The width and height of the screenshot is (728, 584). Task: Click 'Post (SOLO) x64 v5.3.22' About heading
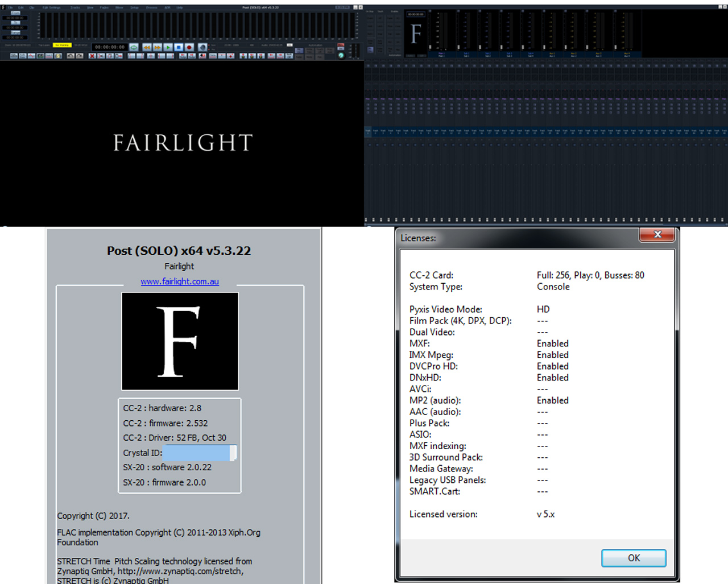coord(179,251)
